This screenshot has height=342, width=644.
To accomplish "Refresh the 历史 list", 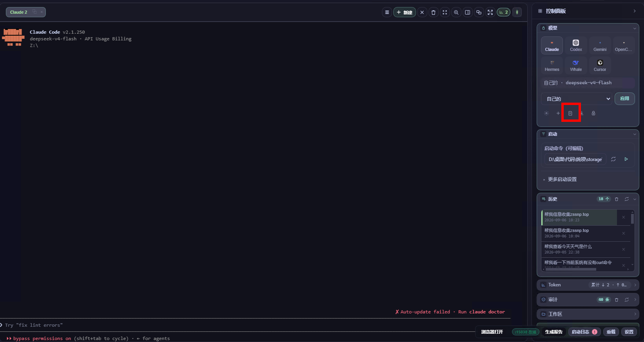I will point(626,199).
